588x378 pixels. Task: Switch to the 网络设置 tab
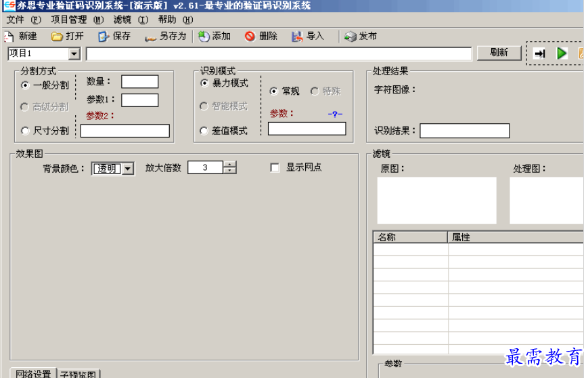click(x=33, y=373)
